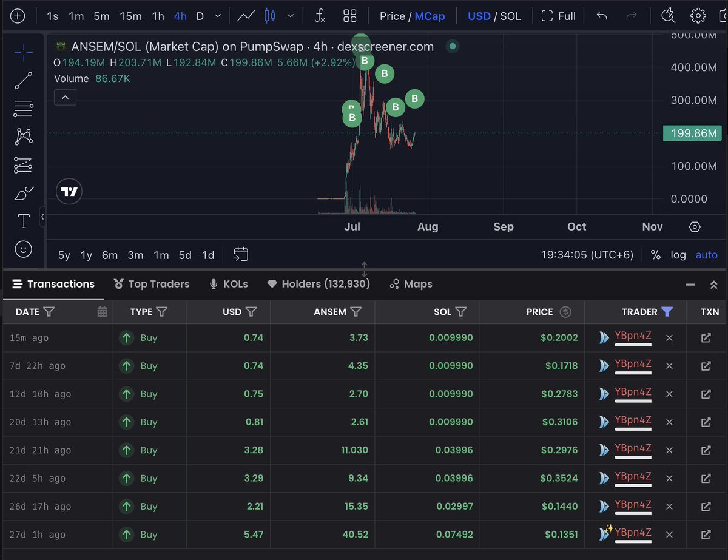Open the Top Traders tab

[151, 284]
